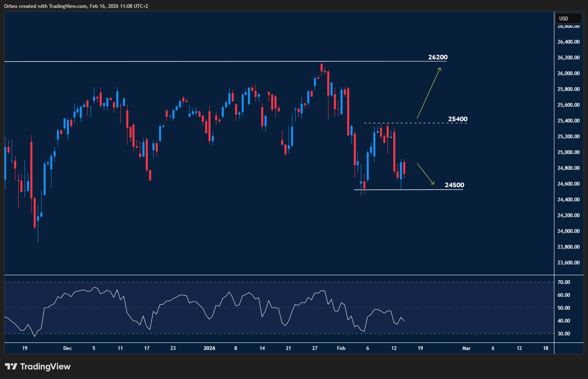Click the 2026 label on time axis

click(209, 348)
